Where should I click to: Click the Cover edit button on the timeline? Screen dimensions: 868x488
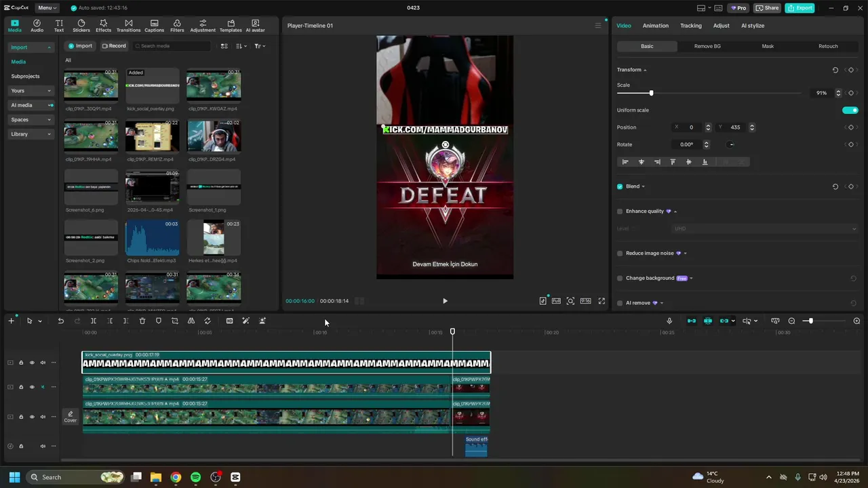[71, 417]
